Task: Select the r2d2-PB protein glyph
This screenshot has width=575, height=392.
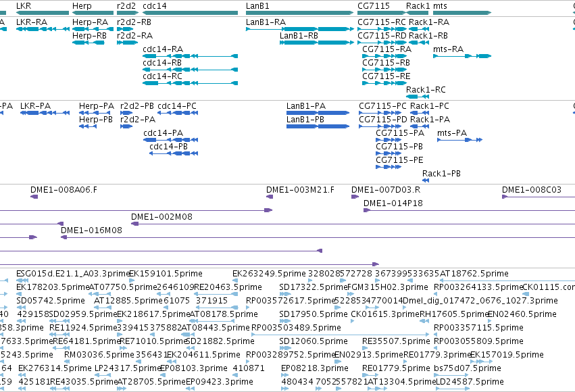Action: [126, 113]
